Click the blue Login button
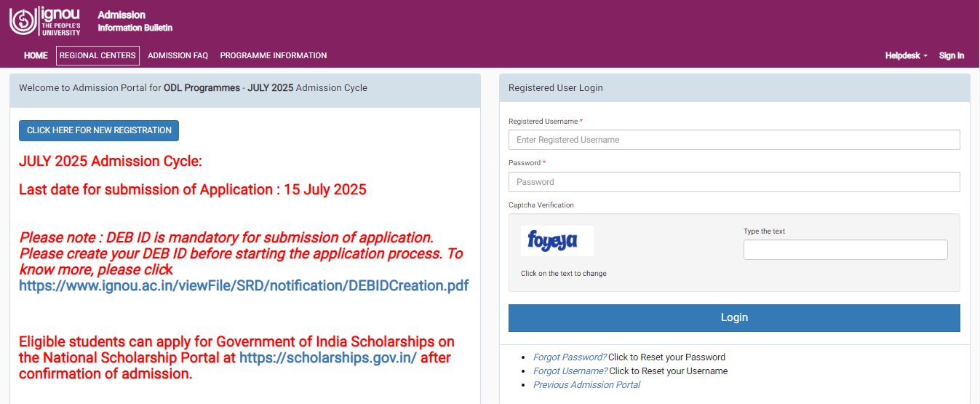This screenshot has height=404, width=980. tap(733, 317)
